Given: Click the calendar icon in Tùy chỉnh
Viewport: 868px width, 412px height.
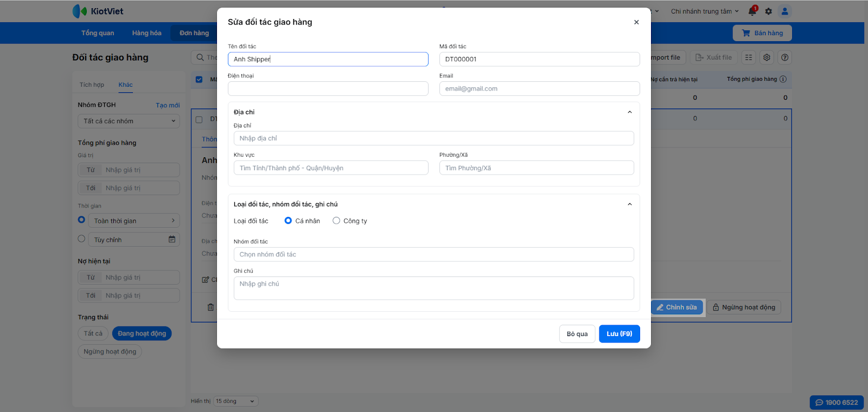Looking at the screenshot, I should coord(172,239).
